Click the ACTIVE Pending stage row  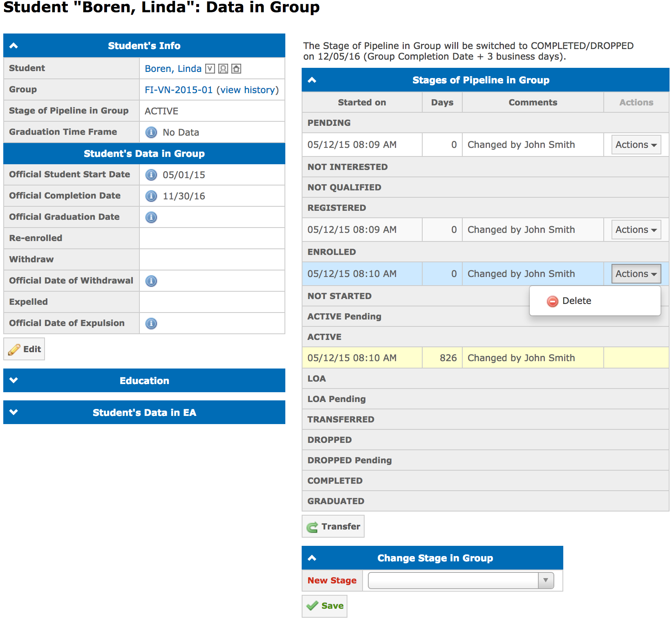click(486, 317)
